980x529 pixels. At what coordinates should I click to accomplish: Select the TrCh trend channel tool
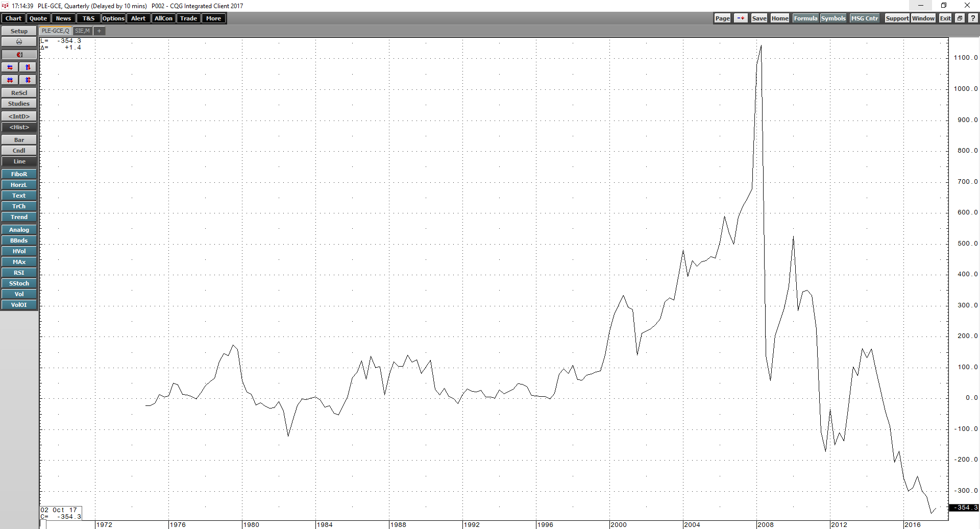pyautogui.click(x=19, y=206)
